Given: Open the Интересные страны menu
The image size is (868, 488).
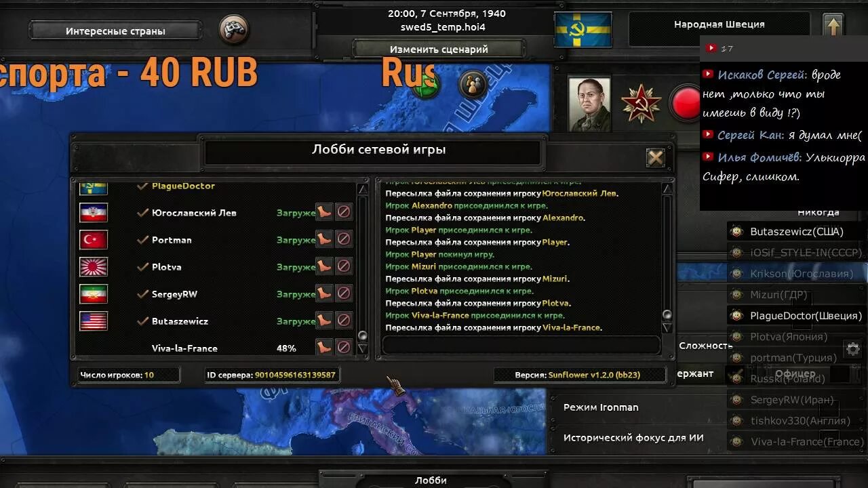Looking at the screenshot, I should [x=115, y=30].
